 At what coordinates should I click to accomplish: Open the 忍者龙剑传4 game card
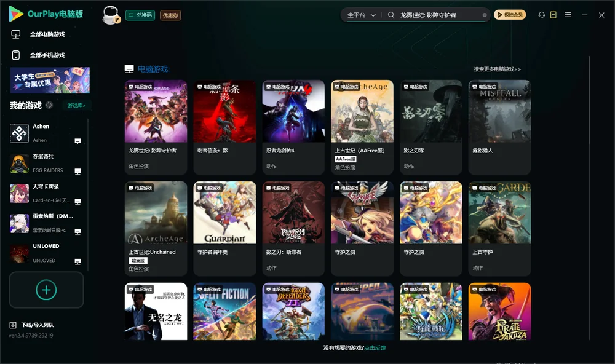tap(293, 127)
